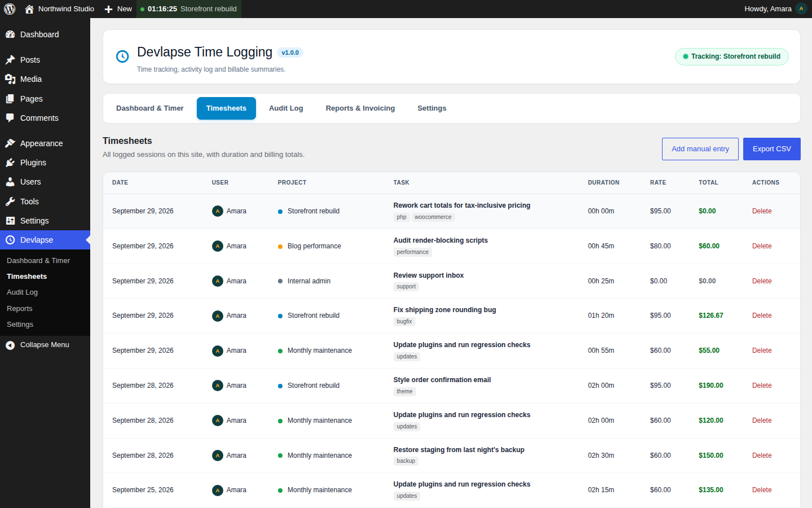Open Northwind Studio site home icon
Screen dimensions: 812x508
point(29,9)
